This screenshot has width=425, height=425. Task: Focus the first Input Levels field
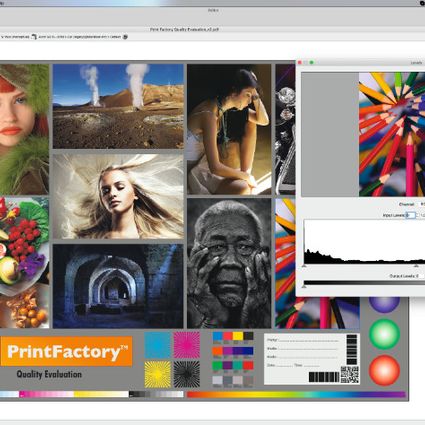(411, 215)
